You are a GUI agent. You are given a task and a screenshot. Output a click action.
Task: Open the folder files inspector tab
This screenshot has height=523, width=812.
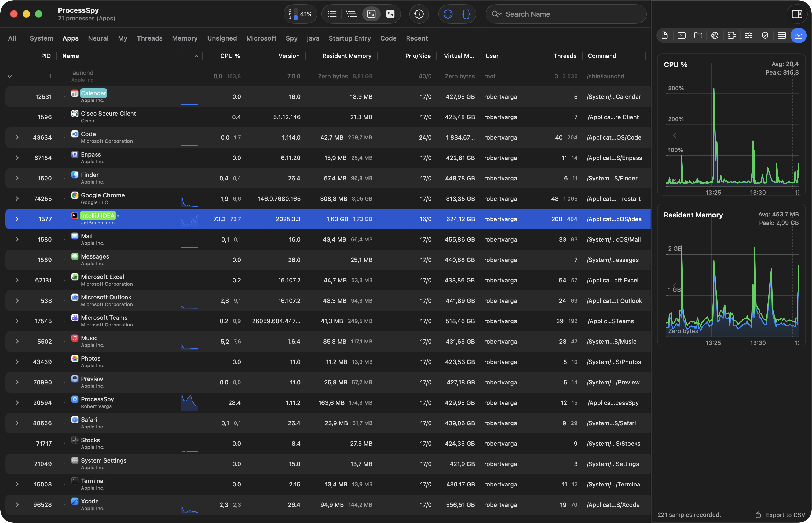pos(698,35)
